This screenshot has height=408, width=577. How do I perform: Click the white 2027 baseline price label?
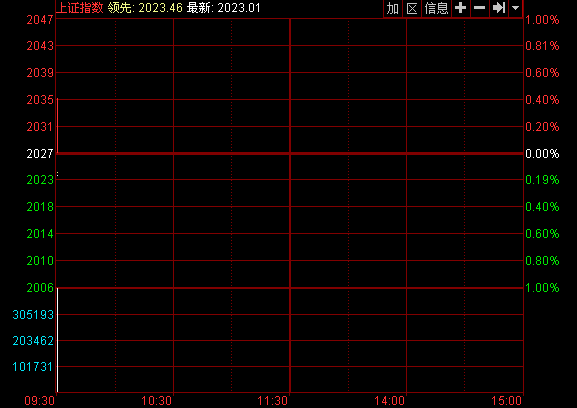40,153
